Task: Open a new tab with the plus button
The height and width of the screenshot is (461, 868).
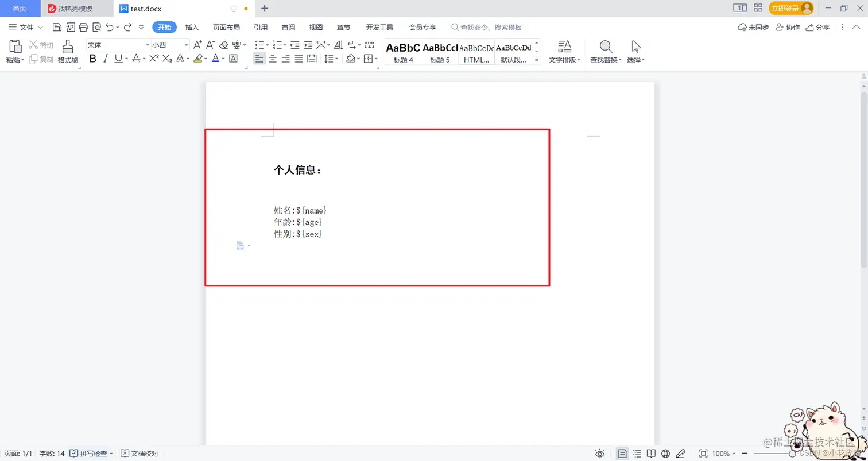Action: click(x=265, y=8)
